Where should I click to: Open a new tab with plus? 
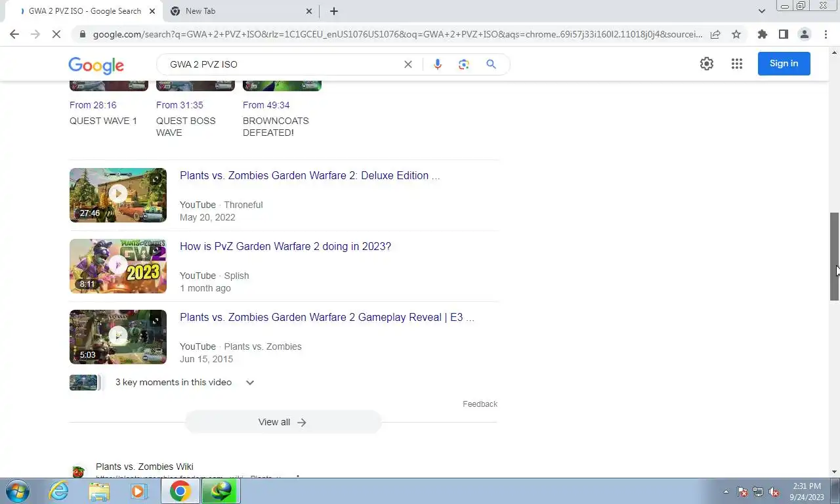[x=333, y=11]
